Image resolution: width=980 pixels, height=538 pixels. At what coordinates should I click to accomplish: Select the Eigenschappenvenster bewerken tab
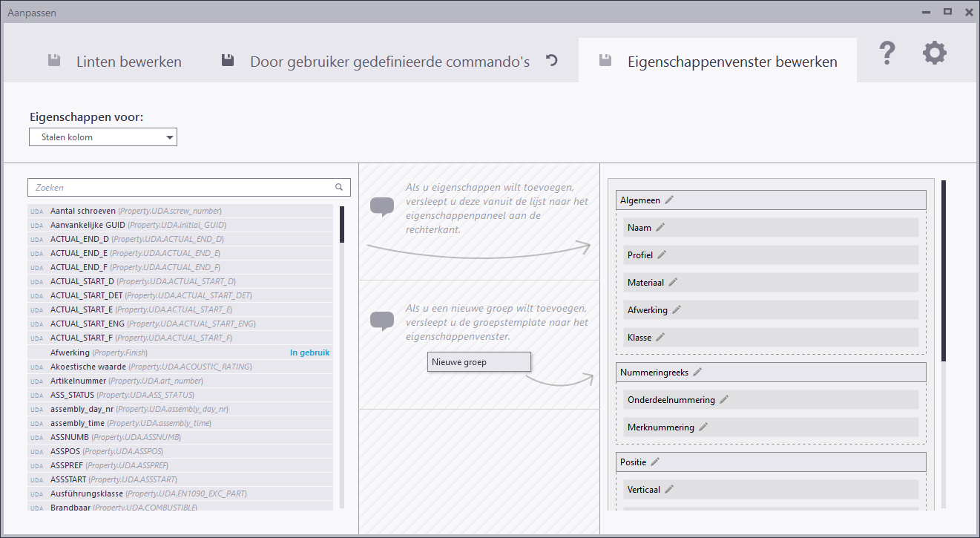(x=718, y=62)
